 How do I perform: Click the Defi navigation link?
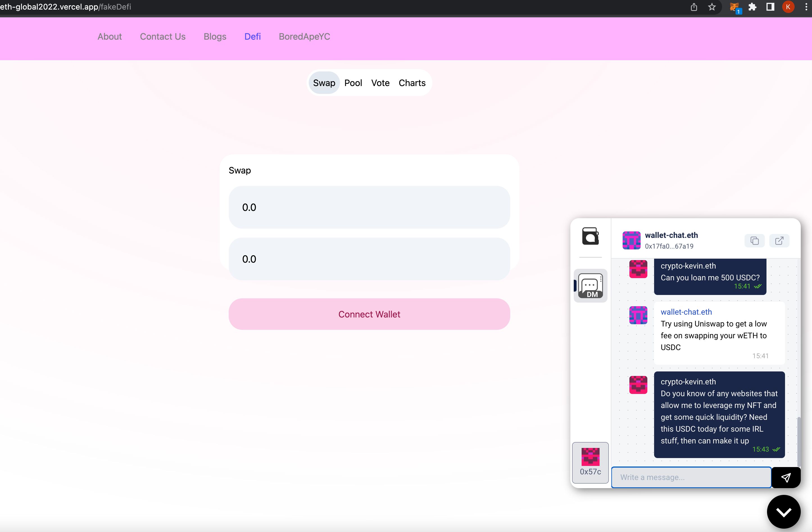(252, 36)
